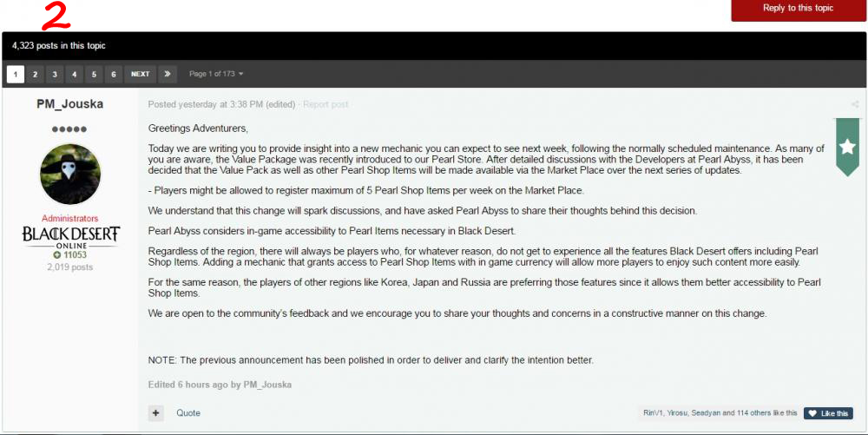Open PM_Jouska's plague doctor avatar
The width and height of the screenshot is (868, 435).
[x=70, y=174]
